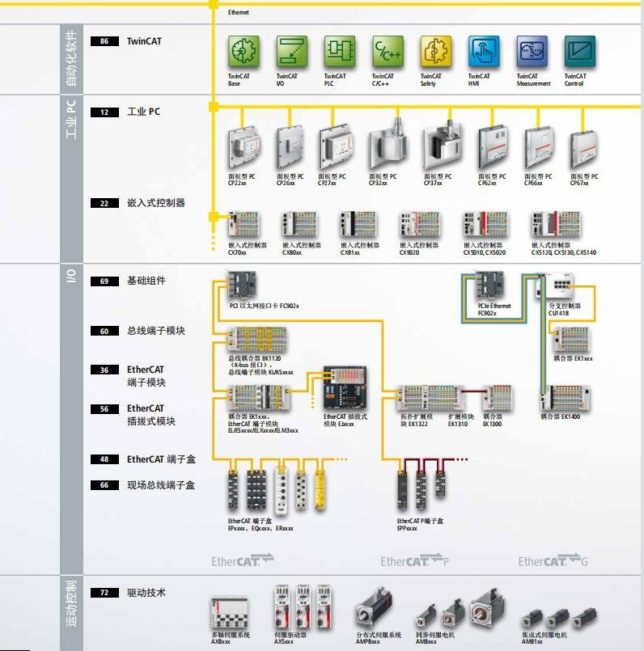Select the 嵌入式控制器 heading text

(x=156, y=203)
